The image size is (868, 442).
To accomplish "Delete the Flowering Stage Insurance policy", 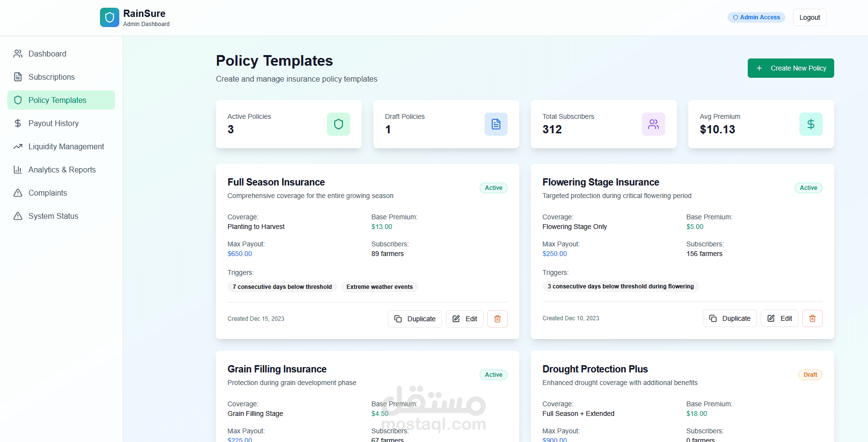I will (x=812, y=318).
